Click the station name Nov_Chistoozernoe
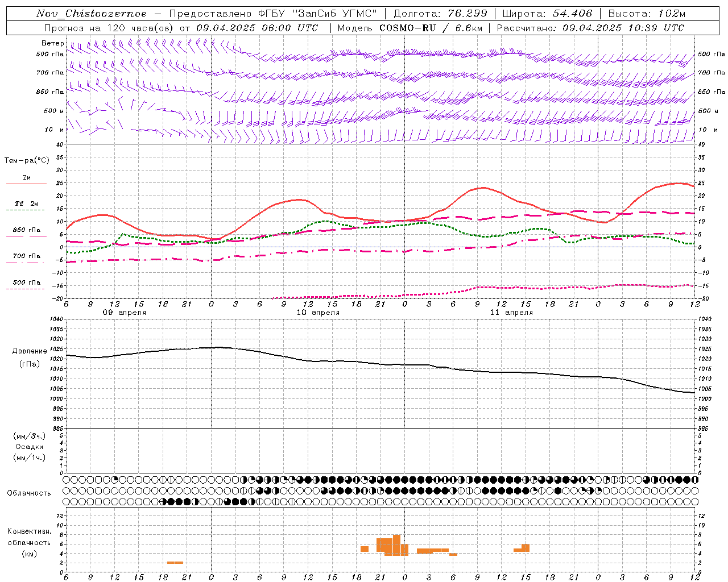The height and width of the screenshot is (582, 728). 92,14
